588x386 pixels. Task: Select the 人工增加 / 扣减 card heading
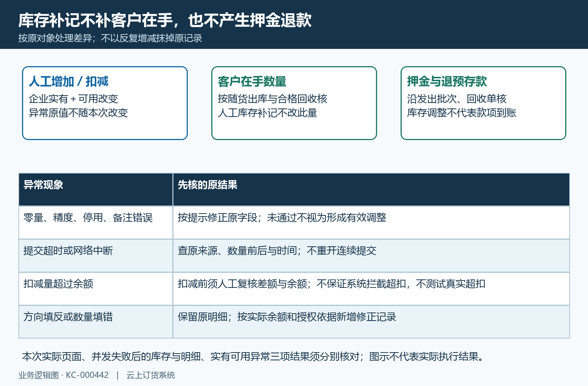click(69, 81)
